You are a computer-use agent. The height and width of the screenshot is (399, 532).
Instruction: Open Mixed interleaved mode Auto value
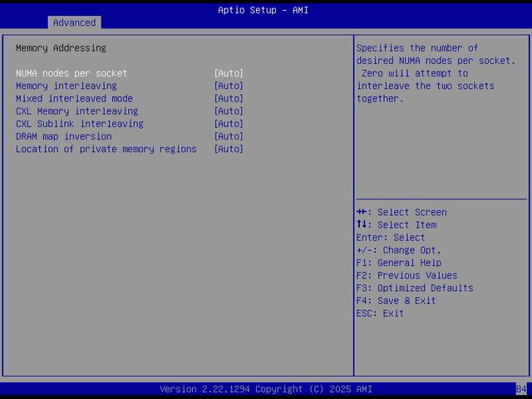(x=229, y=98)
